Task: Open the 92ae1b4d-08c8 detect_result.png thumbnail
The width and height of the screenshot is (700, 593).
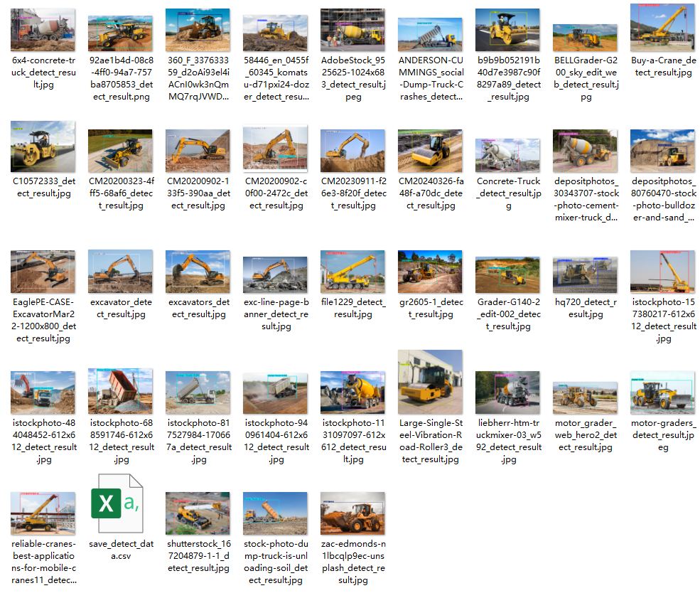Action: 120,33
